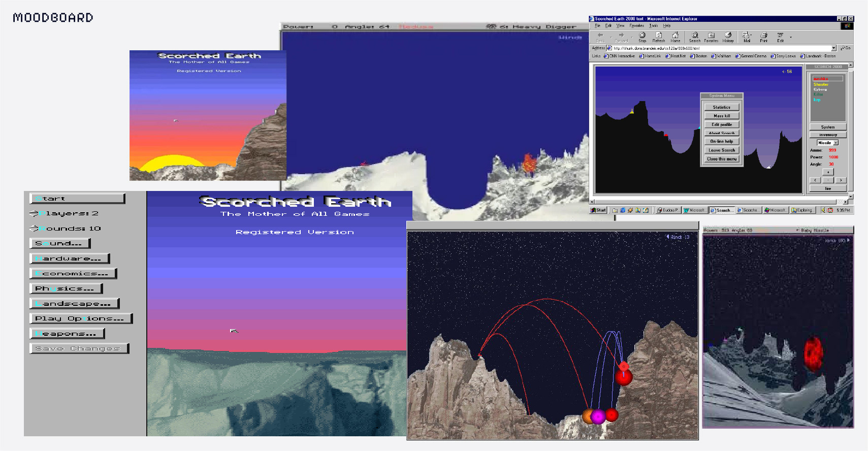
Task: Click Statistics in the System Menu
Action: pos(722,107)
